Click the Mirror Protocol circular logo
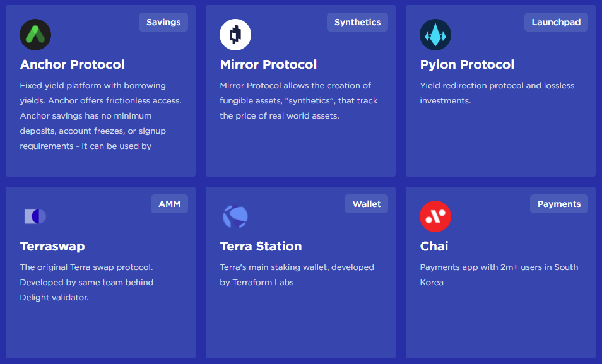Screen dimensions: 602x364 pos(235,35)
